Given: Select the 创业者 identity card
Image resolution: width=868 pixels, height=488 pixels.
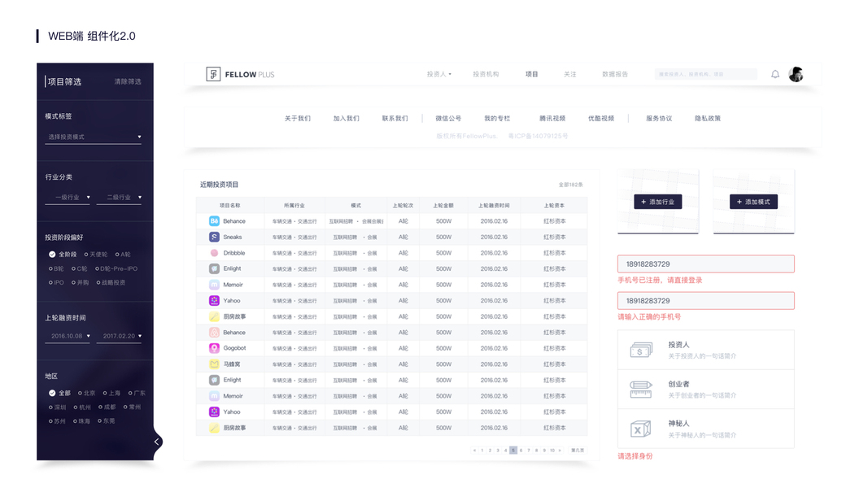Looking at the screenshot, I should [706, 390].
